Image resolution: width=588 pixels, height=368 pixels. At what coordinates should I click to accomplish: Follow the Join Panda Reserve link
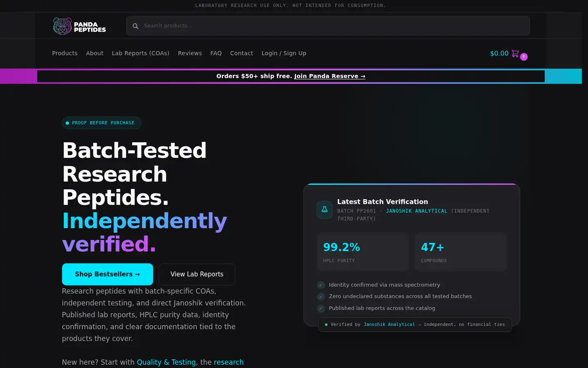point(330,76)
